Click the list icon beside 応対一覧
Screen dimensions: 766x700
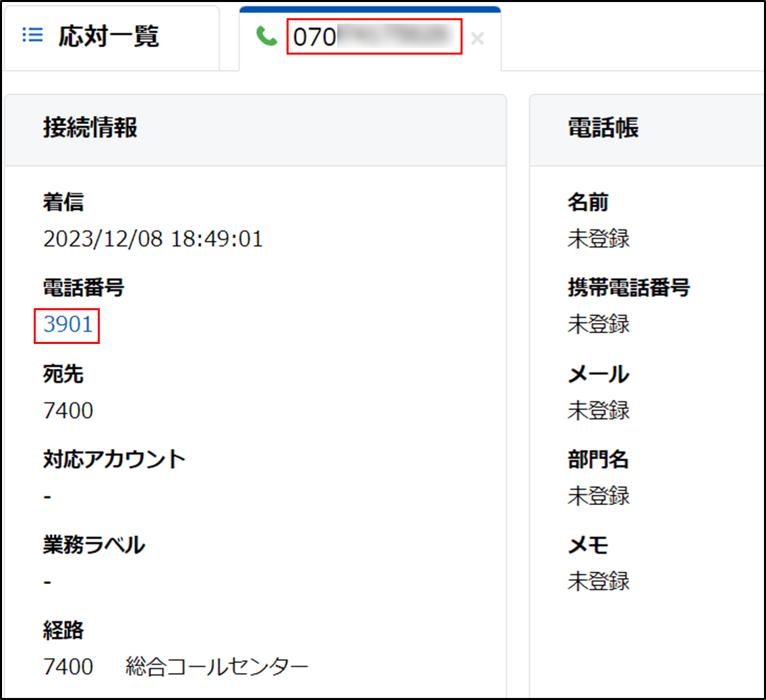pyautogui.click(x=32, y=36)
